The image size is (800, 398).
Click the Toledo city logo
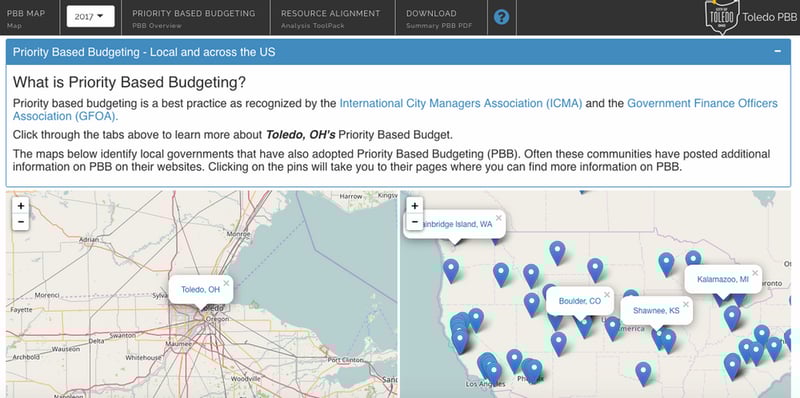[x=722, y=17]
